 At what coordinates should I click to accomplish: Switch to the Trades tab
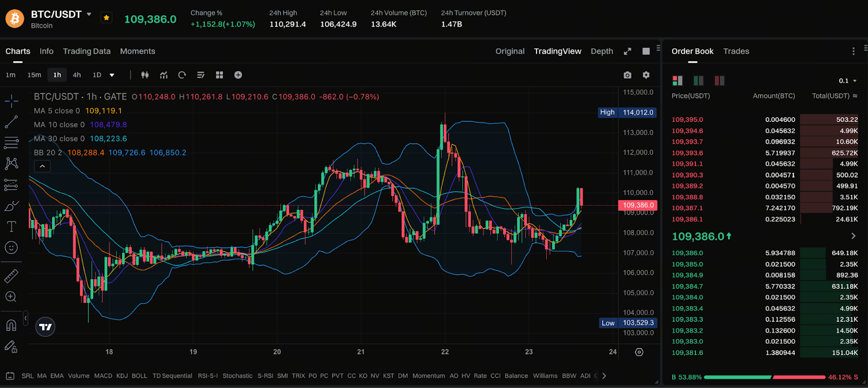click(x=736, y=51)
